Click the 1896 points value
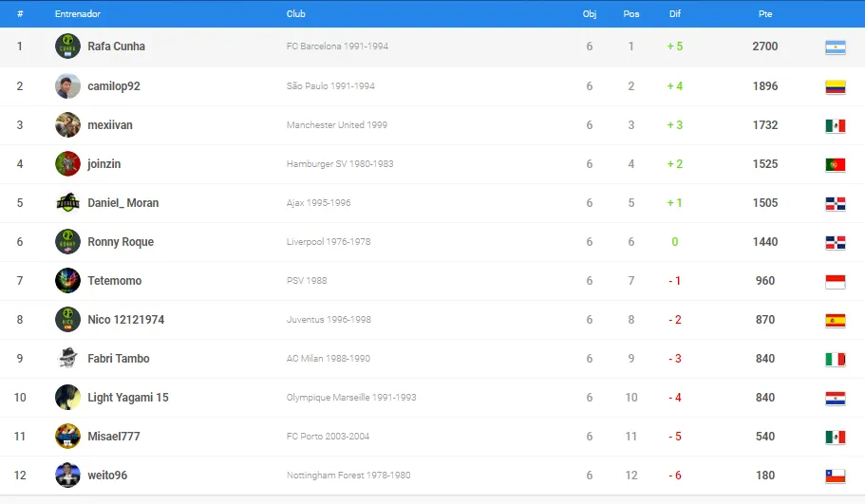The image size is (865, 504). click(765, 86)
